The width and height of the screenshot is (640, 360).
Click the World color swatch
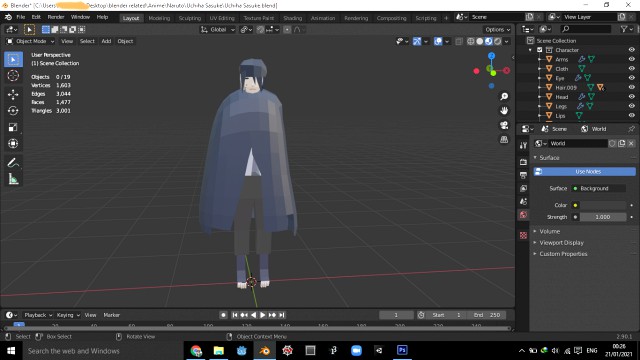tap(603, 205)
